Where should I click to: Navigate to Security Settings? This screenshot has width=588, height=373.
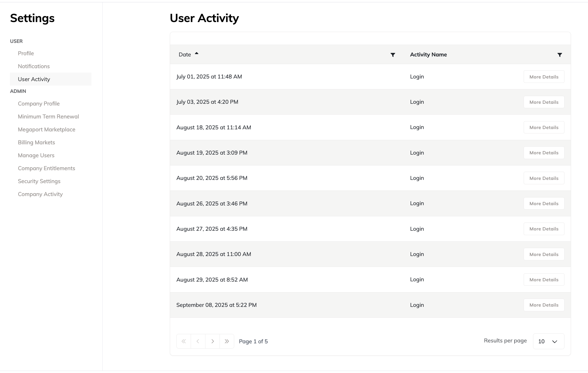[39, 181]
